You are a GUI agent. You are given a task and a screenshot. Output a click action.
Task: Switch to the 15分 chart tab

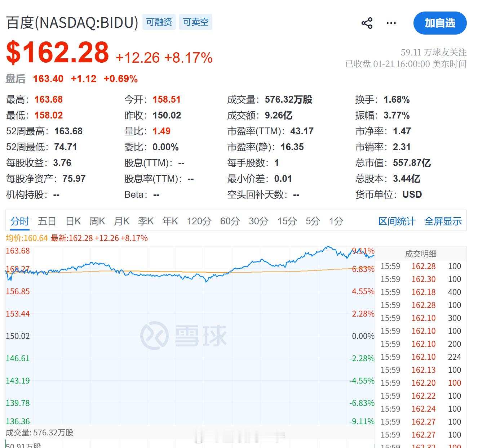[287, 221]
